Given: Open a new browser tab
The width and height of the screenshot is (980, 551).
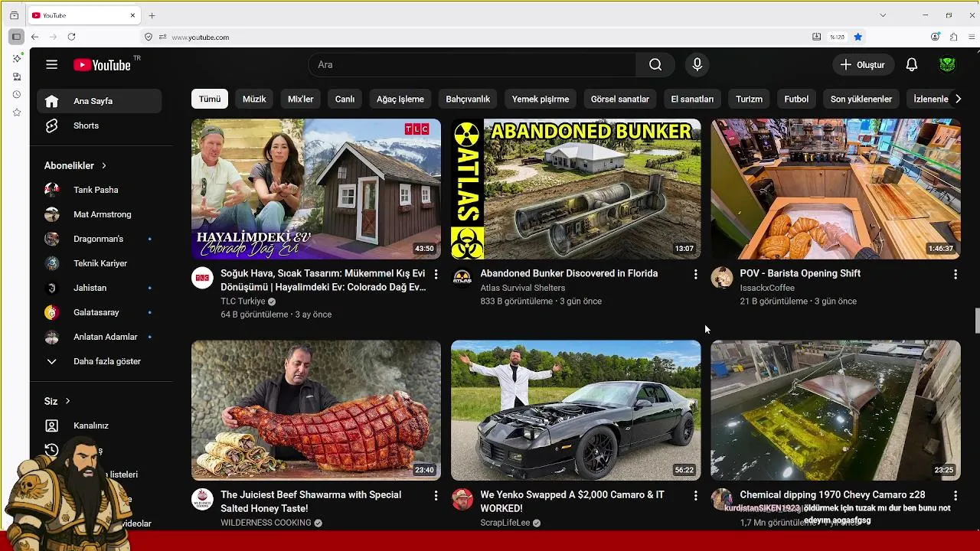Looking at the screenshot, I should tap(152, 15).
